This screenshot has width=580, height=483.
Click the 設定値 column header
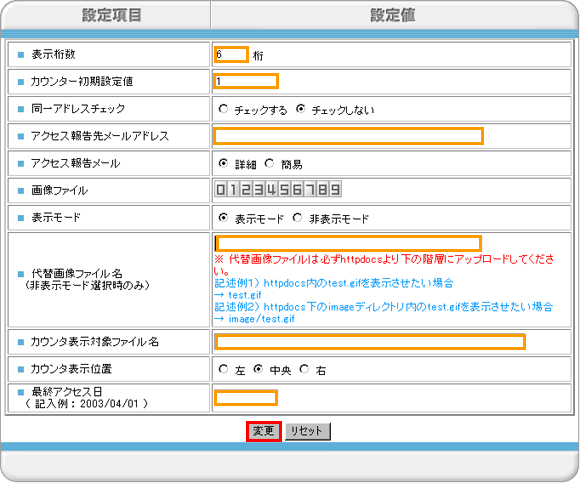(x=393, y=16)
